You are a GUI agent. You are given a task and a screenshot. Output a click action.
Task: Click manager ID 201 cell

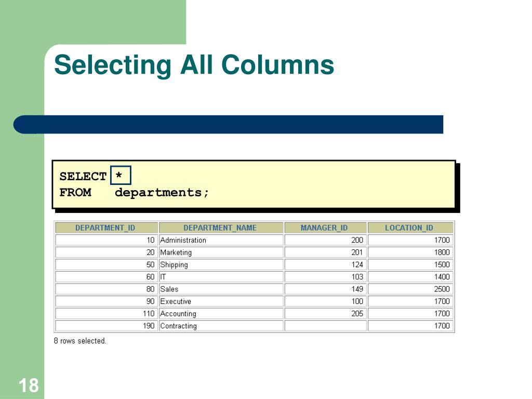[325, 252]
